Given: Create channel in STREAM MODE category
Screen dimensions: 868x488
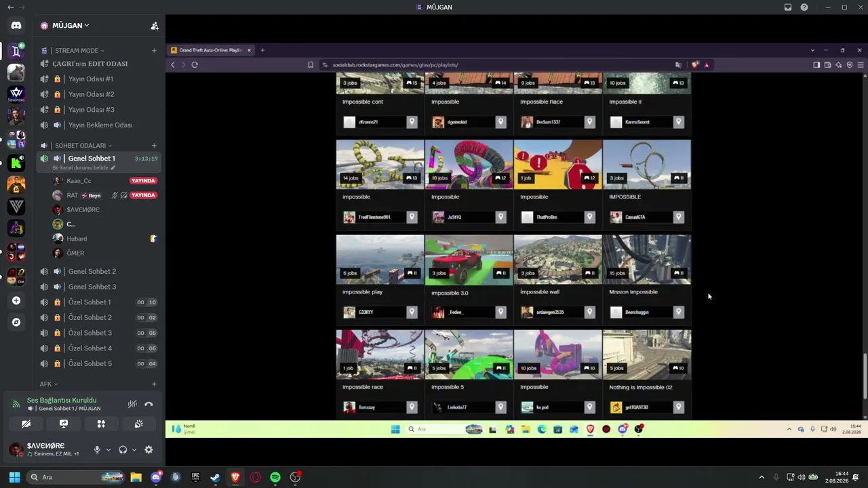Looking at the screenshot, I should (x=154, y=51).
